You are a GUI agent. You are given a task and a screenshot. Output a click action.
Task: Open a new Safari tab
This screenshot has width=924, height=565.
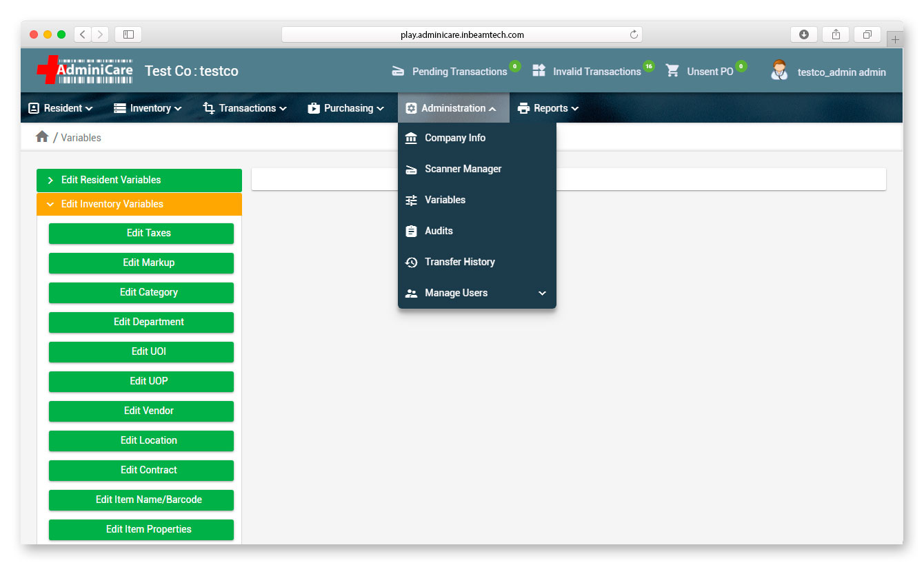895,39
